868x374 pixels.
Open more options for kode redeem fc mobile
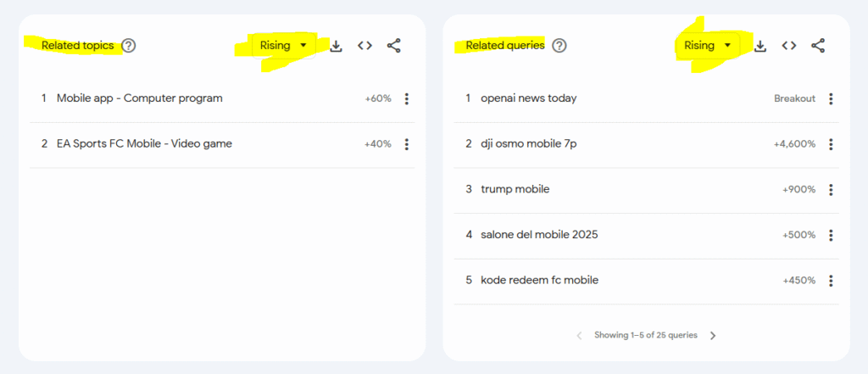click(831, 281)
